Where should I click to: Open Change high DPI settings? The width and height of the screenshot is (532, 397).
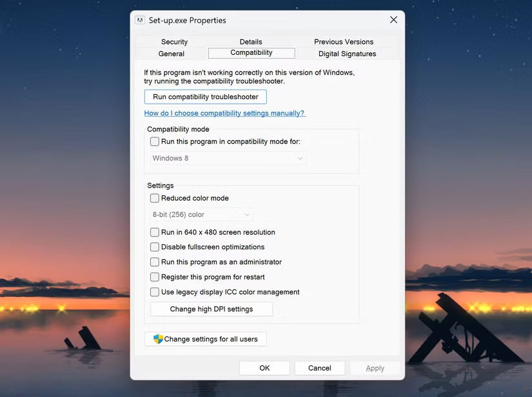point(211,309)
